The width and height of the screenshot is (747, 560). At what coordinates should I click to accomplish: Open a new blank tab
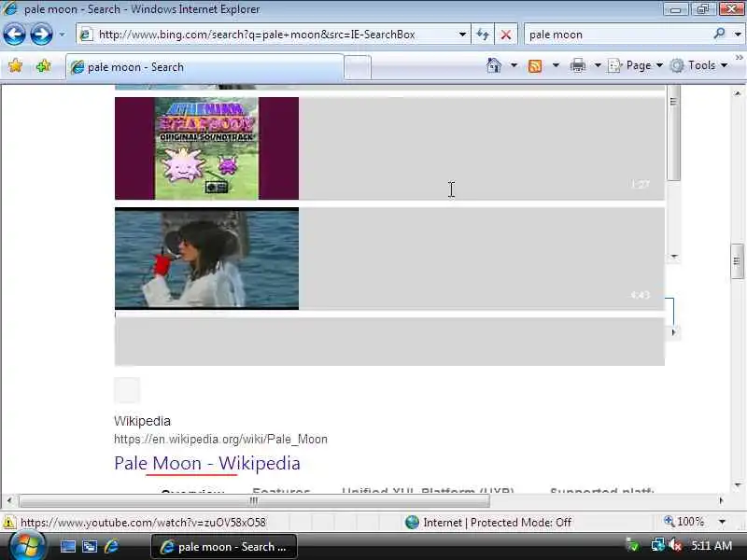(358, 67)
